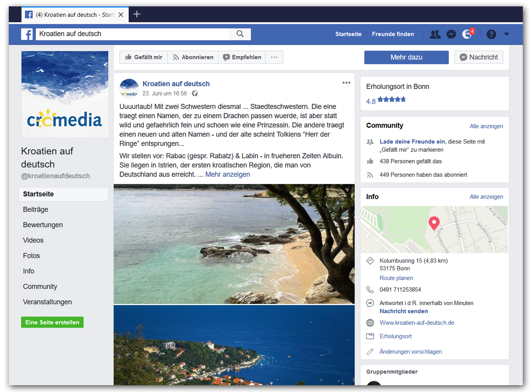Open the beach photo with rocks
Screen dimensions: 532x392
click(x=234, y=244)
